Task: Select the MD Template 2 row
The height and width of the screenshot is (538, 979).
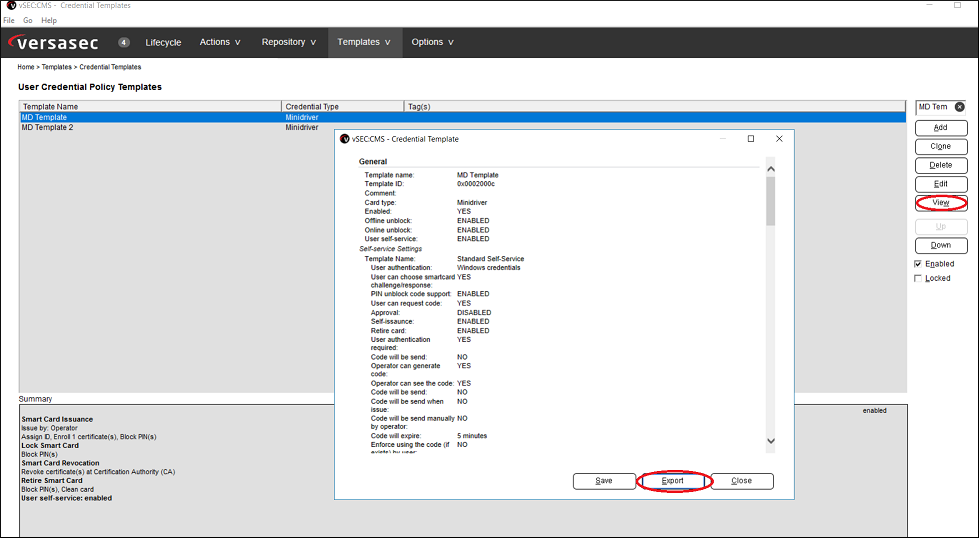Action: point(463,127)
